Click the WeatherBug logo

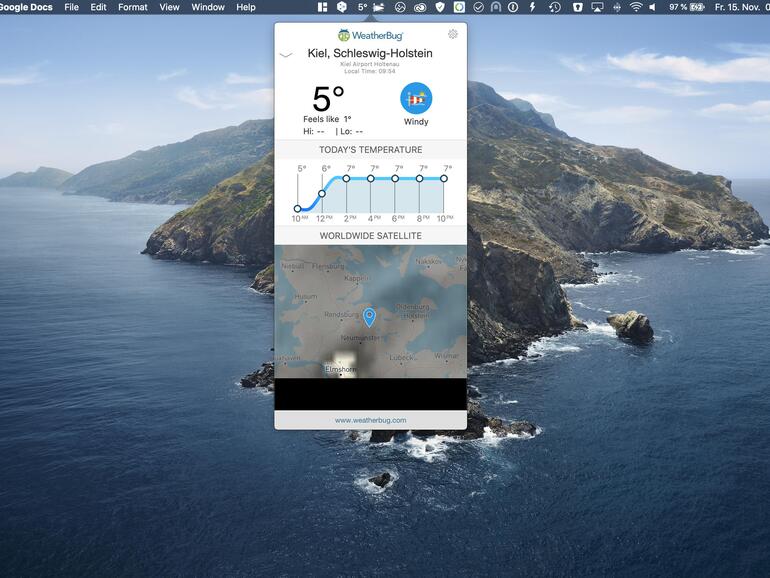click(x=371, y=35)
